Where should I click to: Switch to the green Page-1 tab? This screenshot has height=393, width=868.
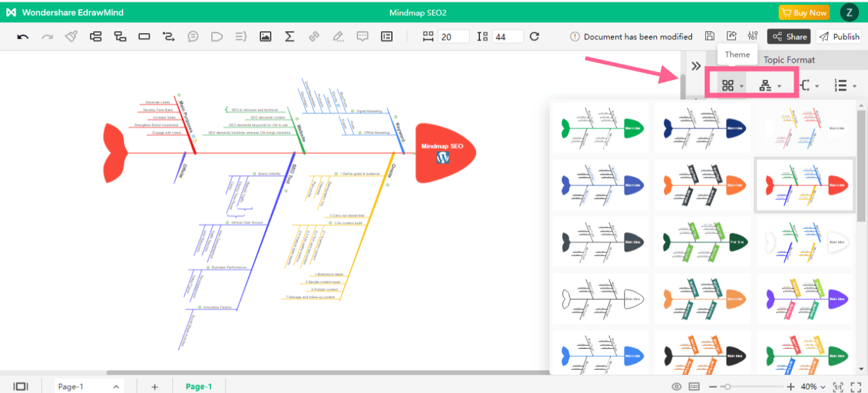(x=199, y=387)
